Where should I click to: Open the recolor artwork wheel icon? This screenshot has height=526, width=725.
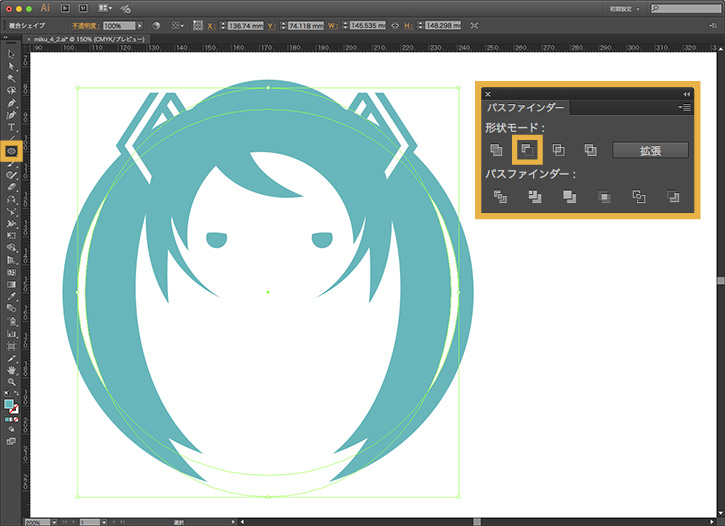pos(156,26)
